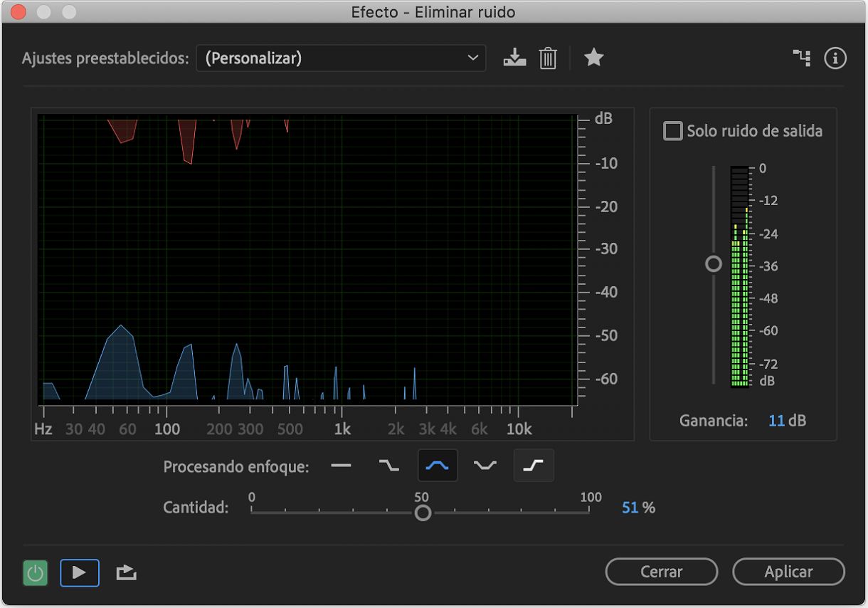The image size is (868, 608).
Task: Mark the current preset as favorite
Action: click(x=594, y=58)
